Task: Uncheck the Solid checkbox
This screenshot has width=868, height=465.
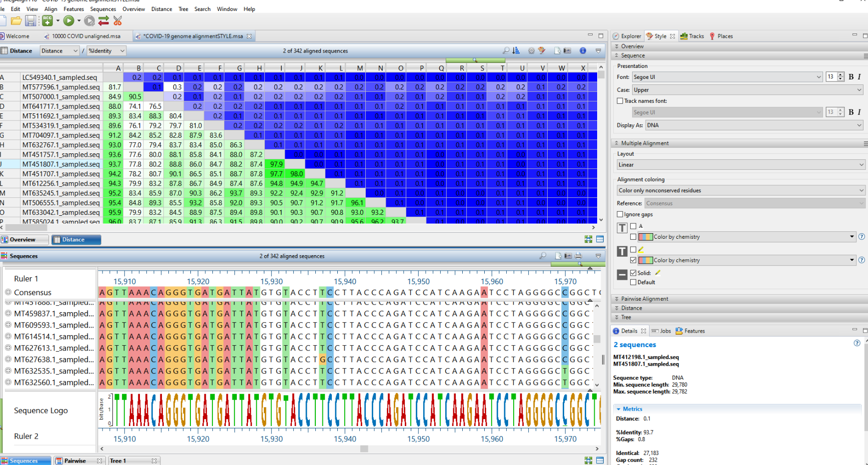Action: pyautogui.click(x=633, y=273)
